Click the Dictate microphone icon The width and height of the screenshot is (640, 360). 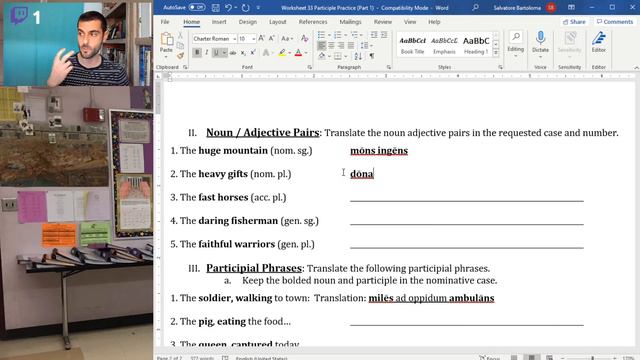pos(540,38)
